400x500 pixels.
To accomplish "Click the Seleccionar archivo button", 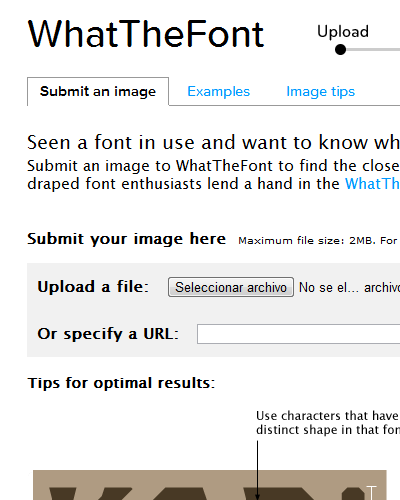I will [x=231, y=287].
